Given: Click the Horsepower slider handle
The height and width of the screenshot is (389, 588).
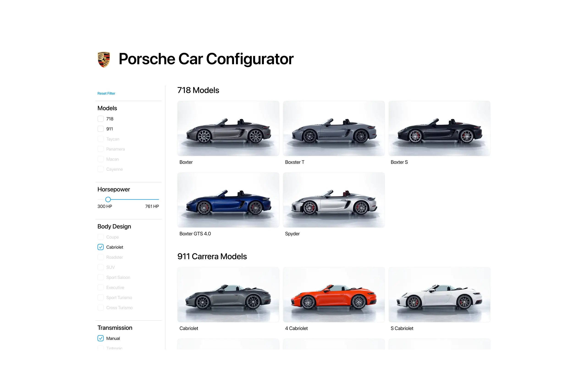Looking at the screenshot, I should tap(108, 199).
